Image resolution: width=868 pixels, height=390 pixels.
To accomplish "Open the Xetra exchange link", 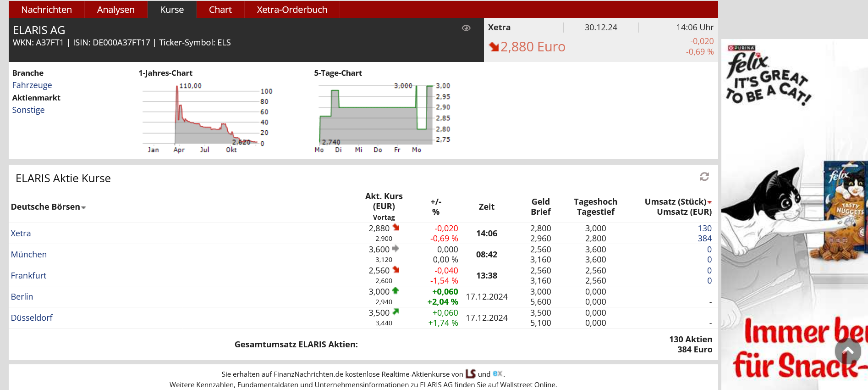I will [x=21, y=234].
